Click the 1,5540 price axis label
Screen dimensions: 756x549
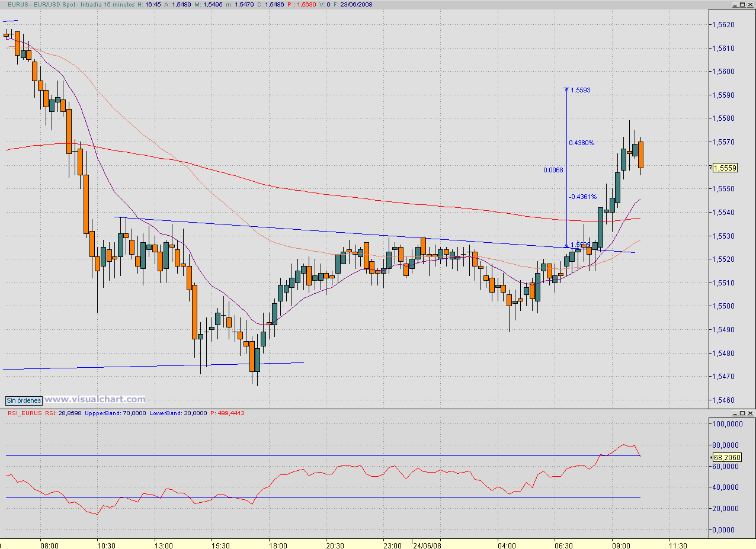[724, 212]
